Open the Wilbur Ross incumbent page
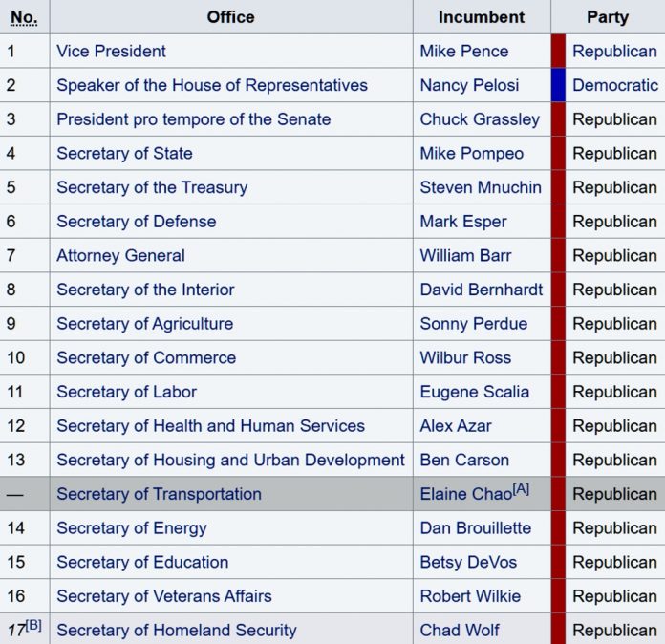665x644 pixels. [465, 357]
